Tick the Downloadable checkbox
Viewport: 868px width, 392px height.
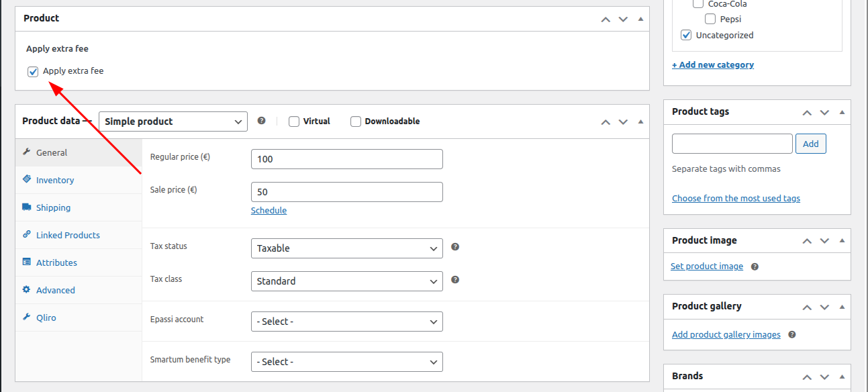tap(356, 121)
